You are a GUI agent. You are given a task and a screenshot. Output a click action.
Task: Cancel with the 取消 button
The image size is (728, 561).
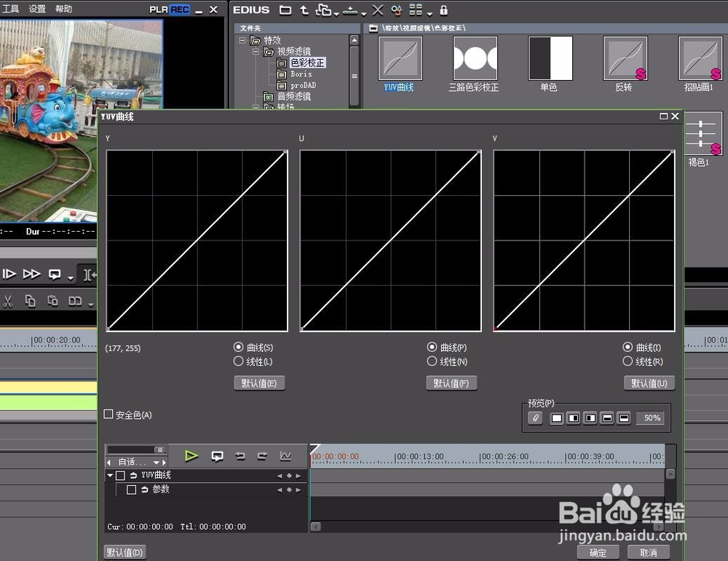(x=649, y=552)
